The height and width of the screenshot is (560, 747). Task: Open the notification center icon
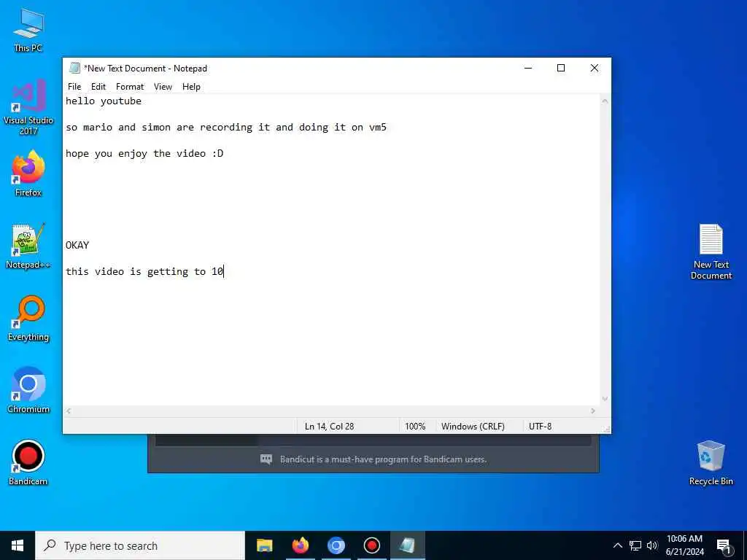click(x=724, y=547)
